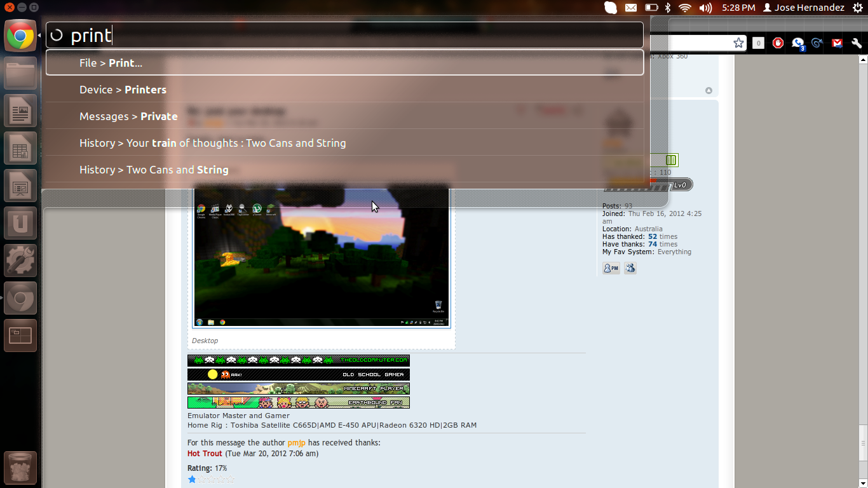Click the bookmark star in address bar
The image size is (868, 488).
pyautogui.click(x=738, y=43)
